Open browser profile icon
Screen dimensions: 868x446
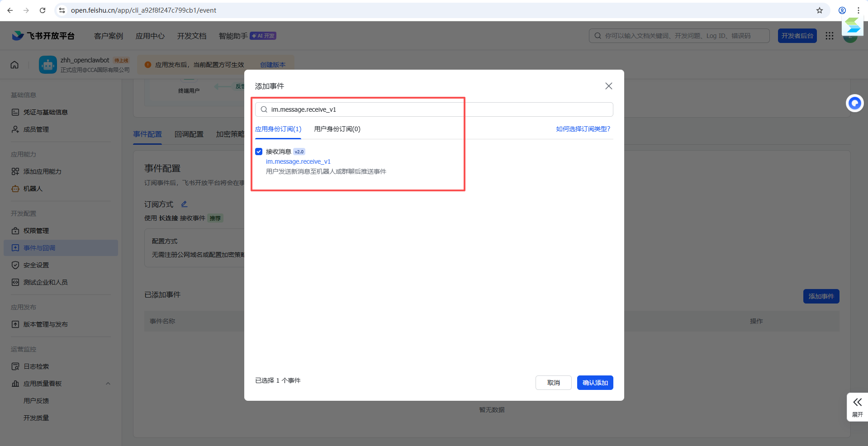click(x=842, y=10)
